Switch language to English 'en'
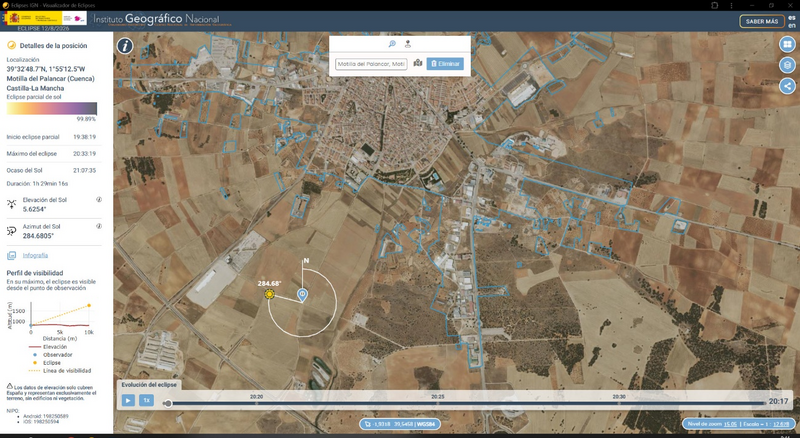The width and height of the screenshot is (800, 438). click(x=792, y=26)
